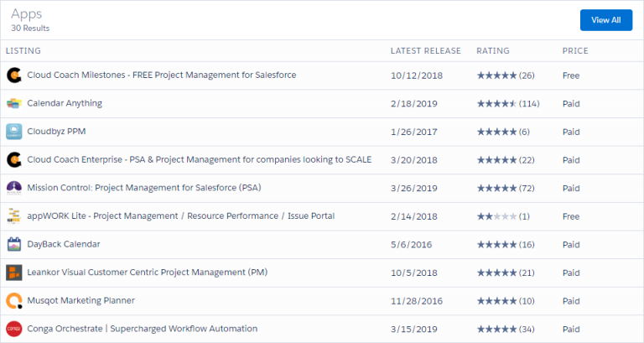Open the Conga Orchestrate listing link

pos(142,329)
